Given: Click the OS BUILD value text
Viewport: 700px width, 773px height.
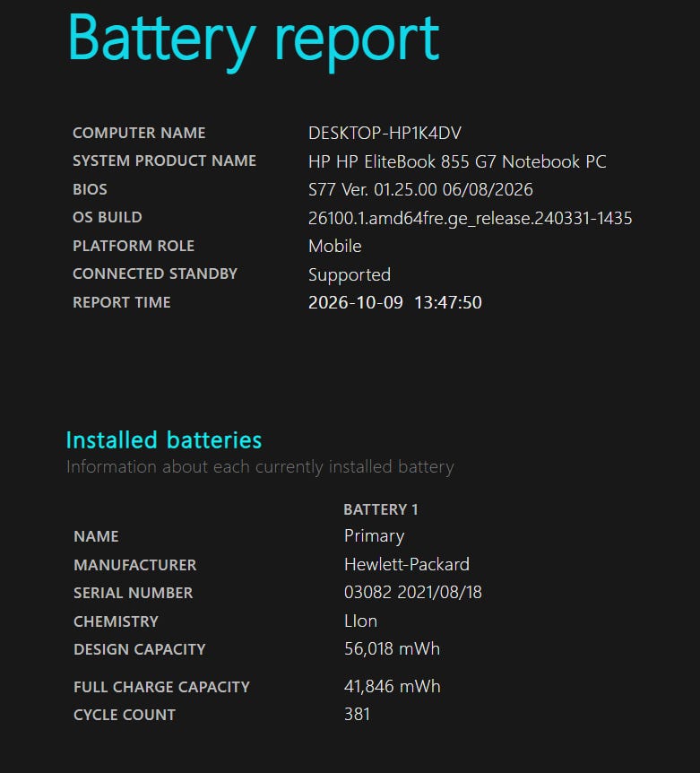Looking at the screenshot, I should point(470,218).
